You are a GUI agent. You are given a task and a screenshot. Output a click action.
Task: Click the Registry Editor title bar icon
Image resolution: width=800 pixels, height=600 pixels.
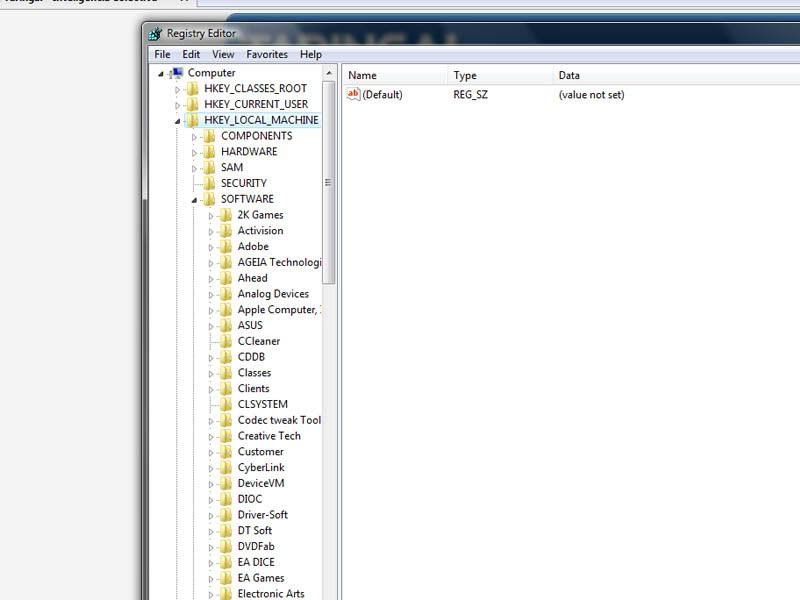pos(155,34)
